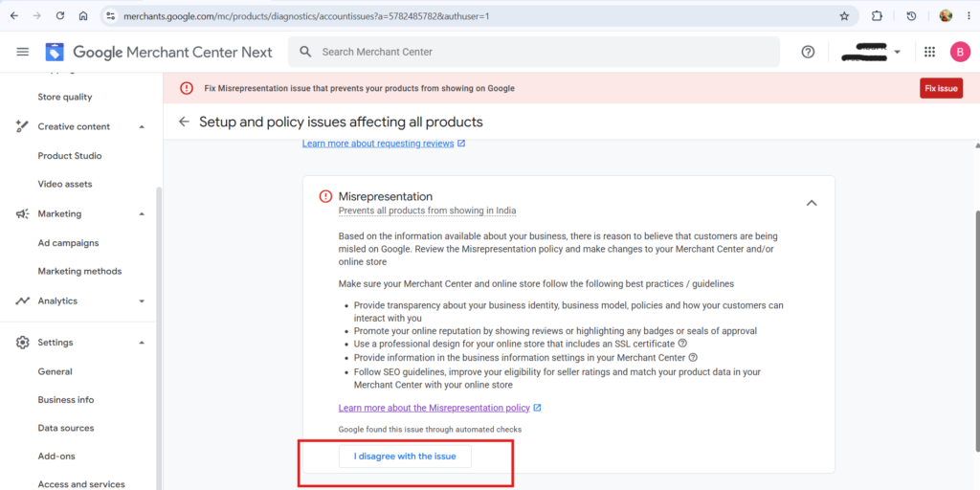Collapse the Marketing section
Viewport: 980px width, 490px height.
[x=142, y=213]
